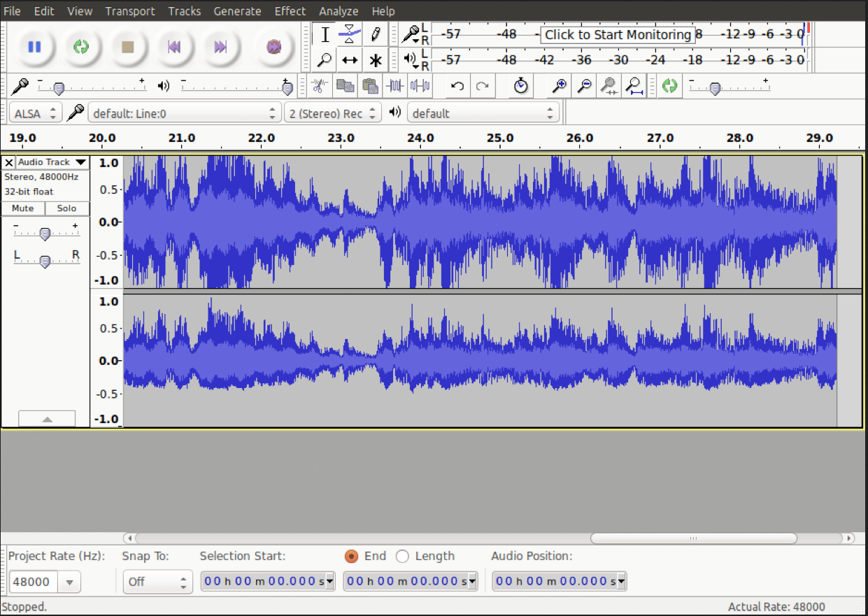This screenshot has height=616, width=868.
Task: Click the Trim audio icon
Action: pyautogui.click(x=395, y=86)
